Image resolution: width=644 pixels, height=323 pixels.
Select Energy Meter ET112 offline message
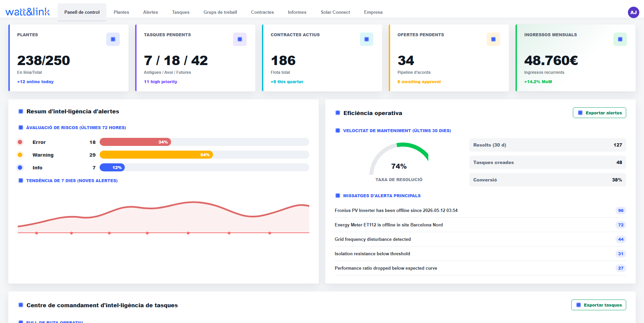click(389, 225)
